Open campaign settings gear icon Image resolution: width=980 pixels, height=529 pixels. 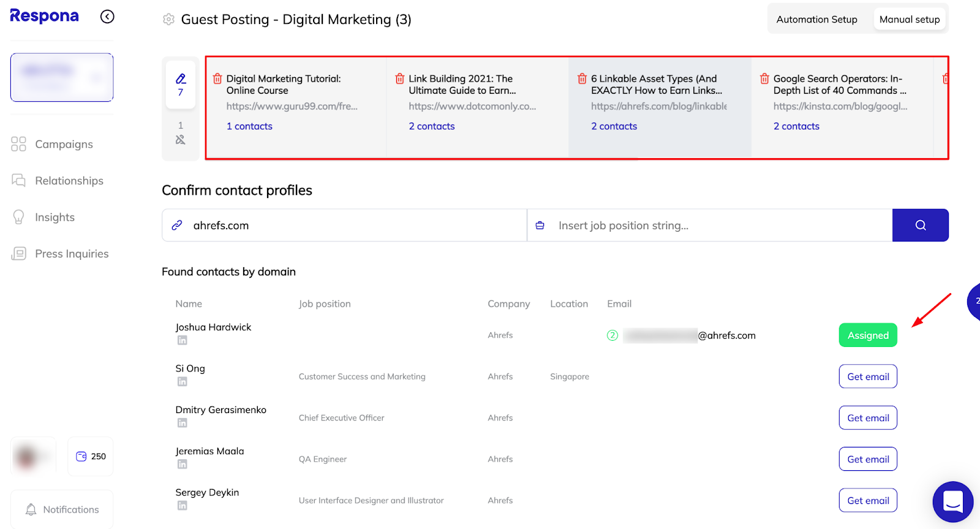point(168,20)
